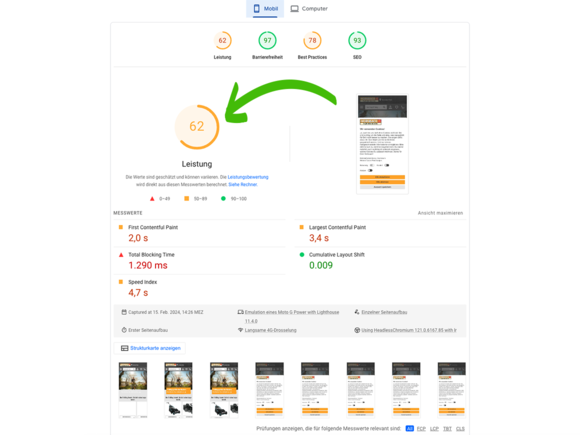Click the Captured at 15. Feb. 2024 text
The height and width of the screenshot is (435, 580).
coord(166,313)
